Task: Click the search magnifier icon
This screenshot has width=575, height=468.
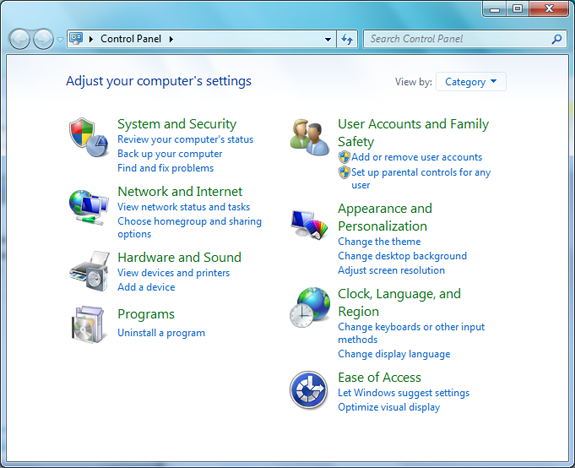Action: click(557, 39)
